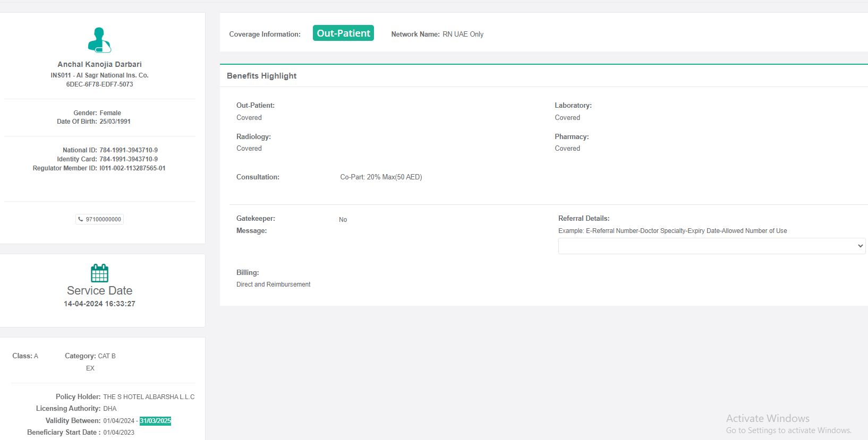This screenshot has height=440, width=868.
Task: Click the Direct and Reimbursement billing text
Action: [273, 284]
